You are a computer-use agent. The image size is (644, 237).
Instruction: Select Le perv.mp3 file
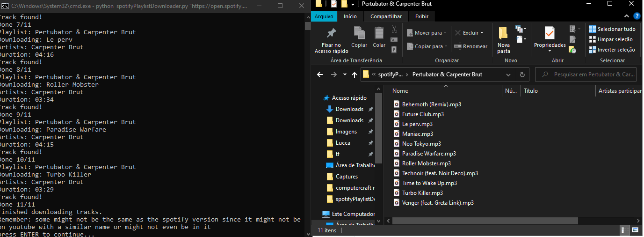click(413, 124)
